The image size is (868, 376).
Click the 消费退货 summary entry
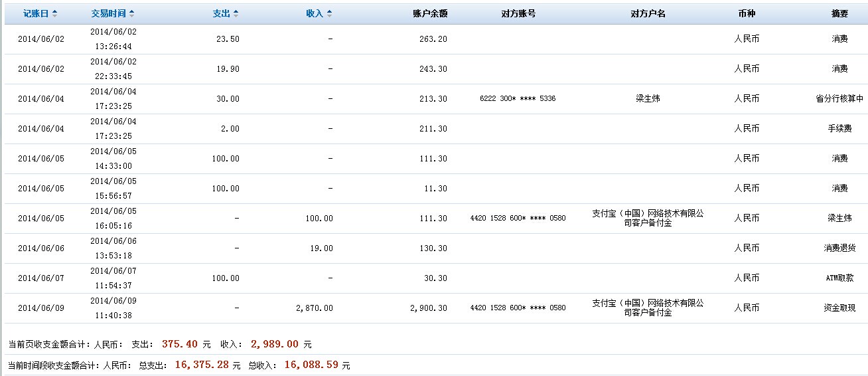pos(839,248)
